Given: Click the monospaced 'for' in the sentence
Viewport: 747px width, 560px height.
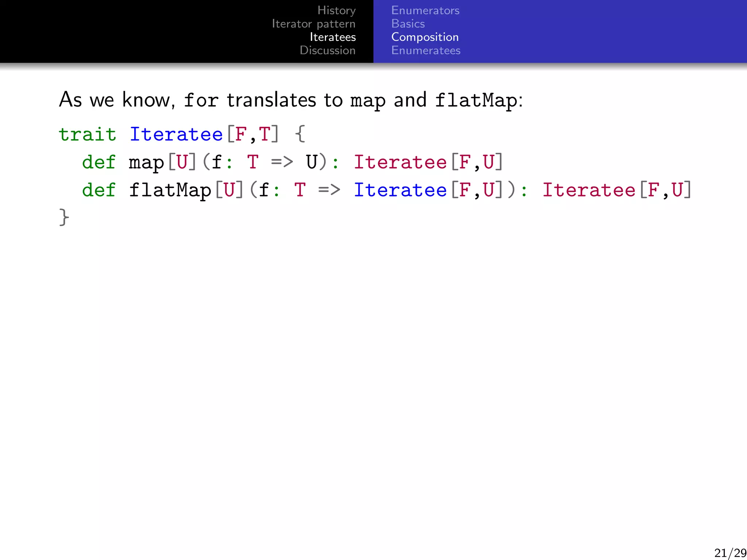Looking at the screenshot, I should point(201,100).
